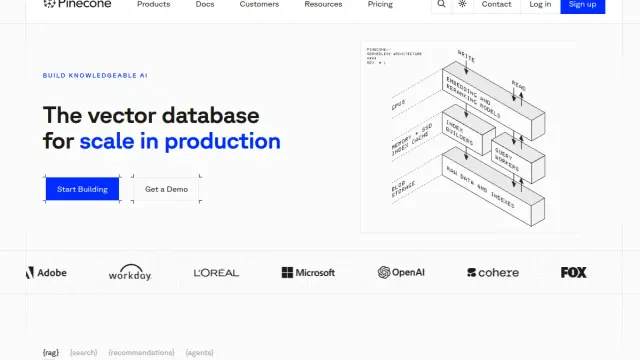
Task: Select the {rag} tab
Action: 51,352
